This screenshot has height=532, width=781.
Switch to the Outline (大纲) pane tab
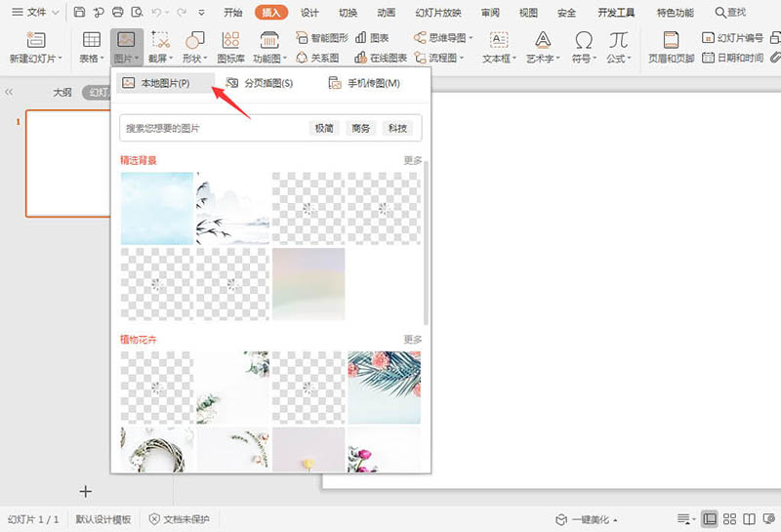tap(62, 92)
